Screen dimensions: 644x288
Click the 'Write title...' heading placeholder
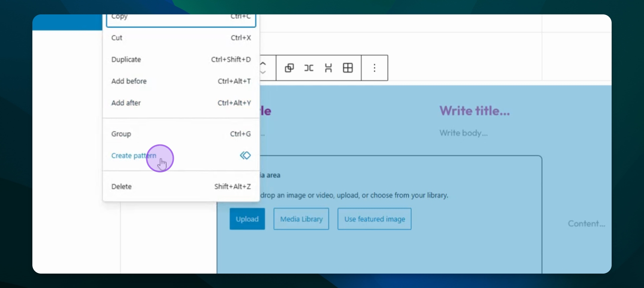pyautogui.click(x=475, y=111)
